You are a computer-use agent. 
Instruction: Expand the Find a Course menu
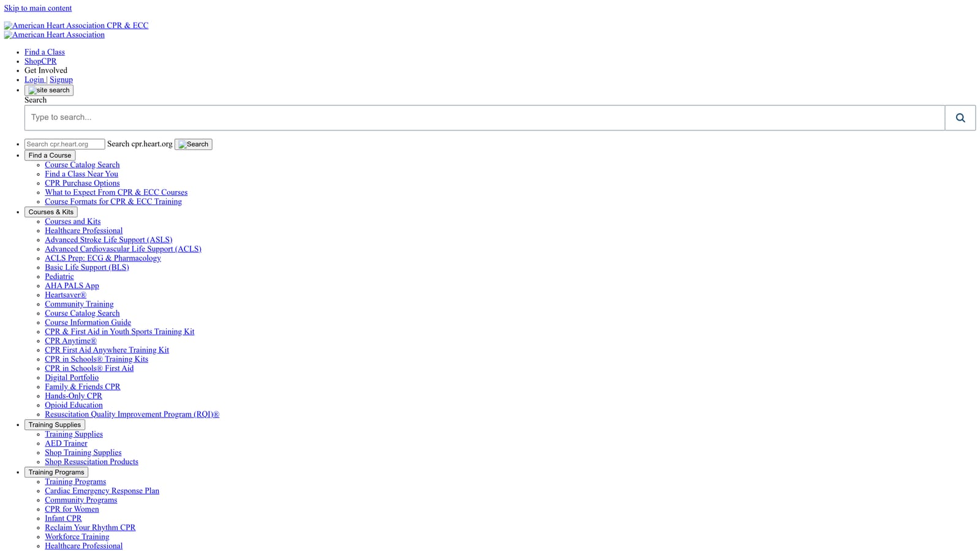coord(50,156)
